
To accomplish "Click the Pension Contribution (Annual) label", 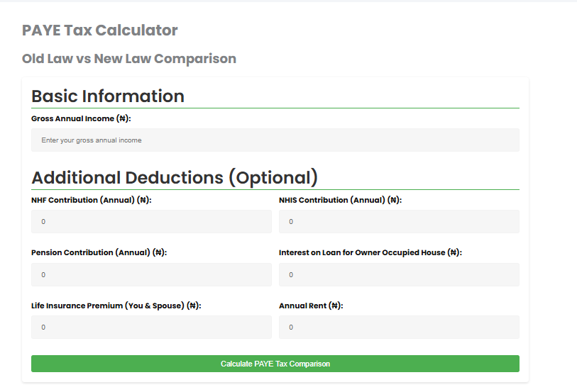I will tap(99, 252).
